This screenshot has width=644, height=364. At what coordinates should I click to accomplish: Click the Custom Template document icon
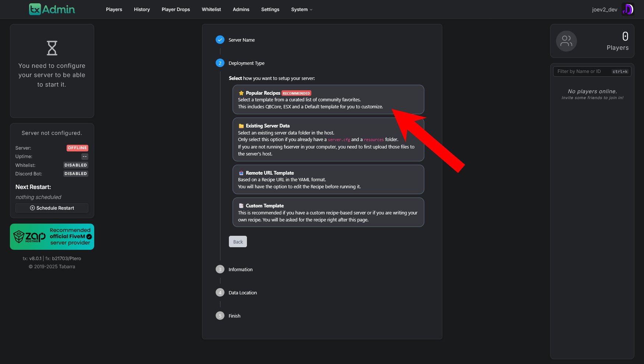(241, 206)
